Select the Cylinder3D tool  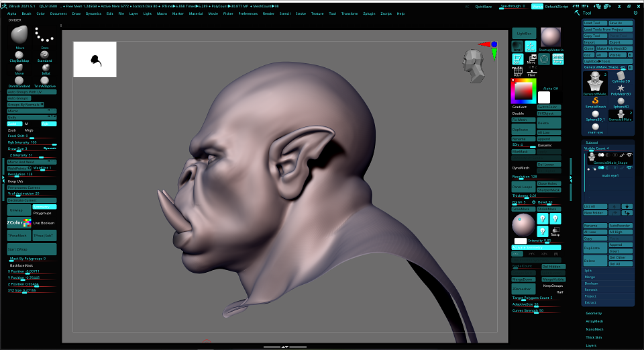(621, 77)
